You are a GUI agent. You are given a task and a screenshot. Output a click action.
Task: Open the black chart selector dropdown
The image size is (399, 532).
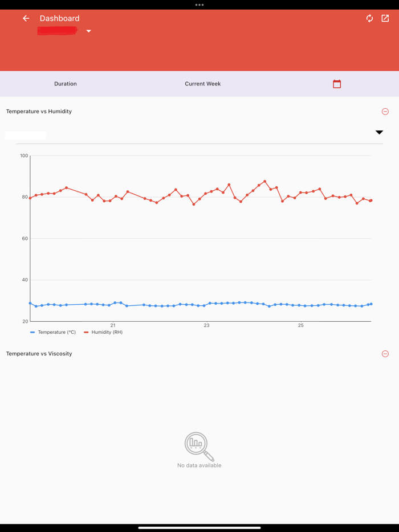[379, 132]
